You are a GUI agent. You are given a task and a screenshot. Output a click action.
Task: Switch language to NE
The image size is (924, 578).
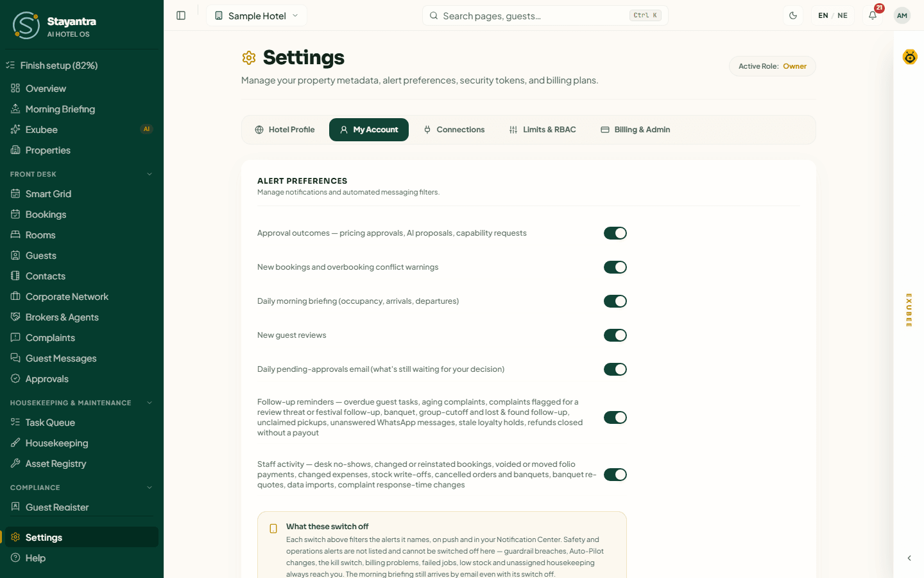843,15
